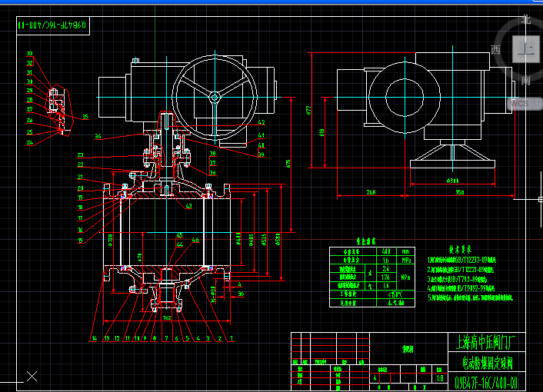Viewport: 543px width, 392px height.
Task: Select the 610 vertical dimension
Action: [x=321, y=132]
